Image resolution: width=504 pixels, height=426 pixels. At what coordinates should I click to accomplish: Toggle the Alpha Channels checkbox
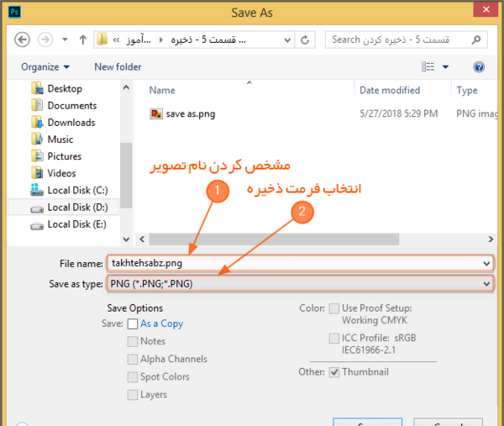133,359
